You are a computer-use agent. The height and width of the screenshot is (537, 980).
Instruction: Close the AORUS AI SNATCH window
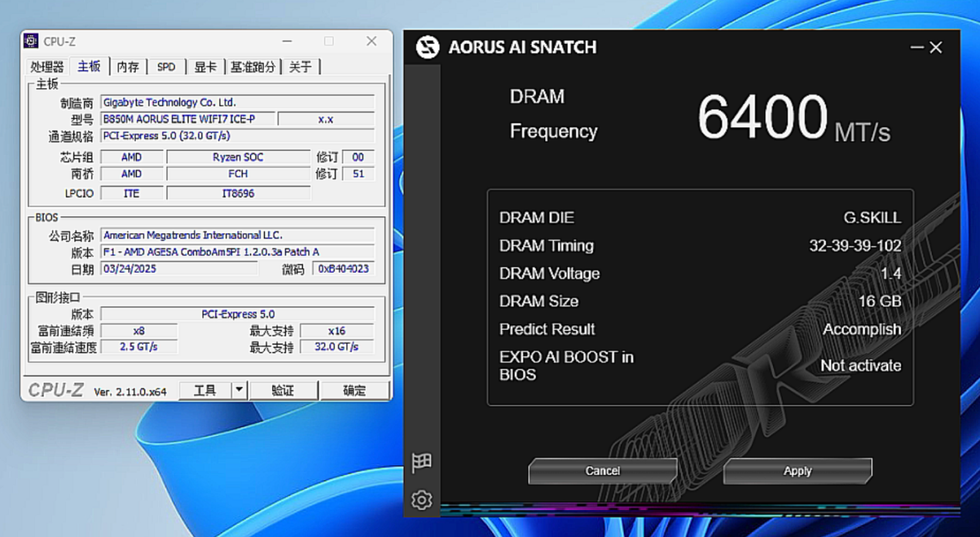coord(936,48)
